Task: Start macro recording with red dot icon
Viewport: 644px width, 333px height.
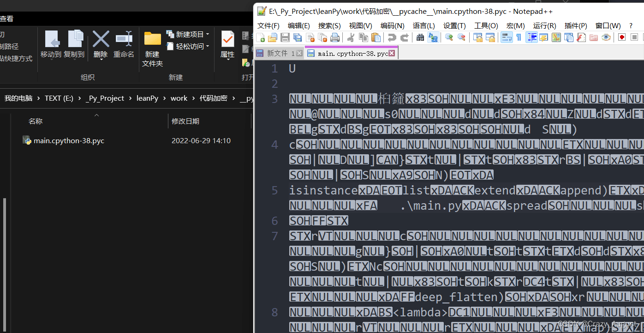Action: (x=622, y=37)
